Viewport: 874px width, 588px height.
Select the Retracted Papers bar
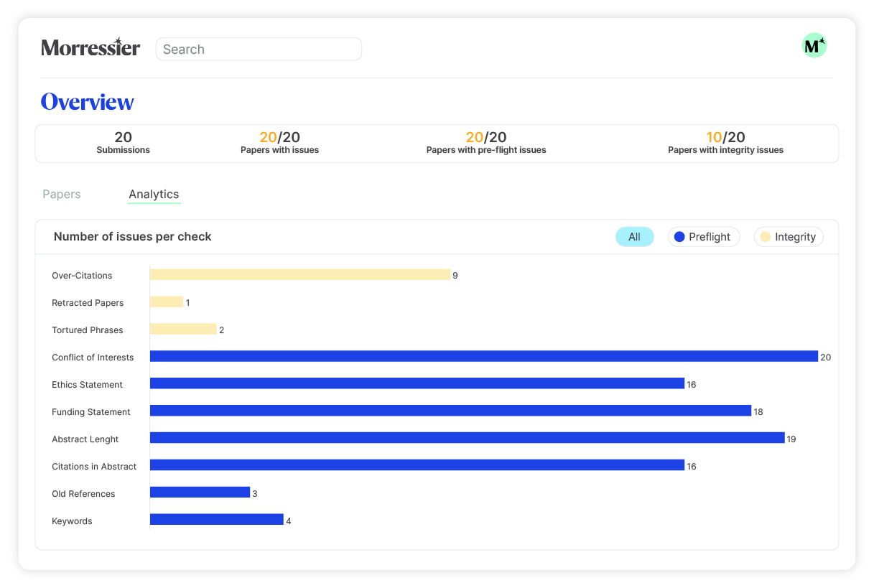(167, 302)
